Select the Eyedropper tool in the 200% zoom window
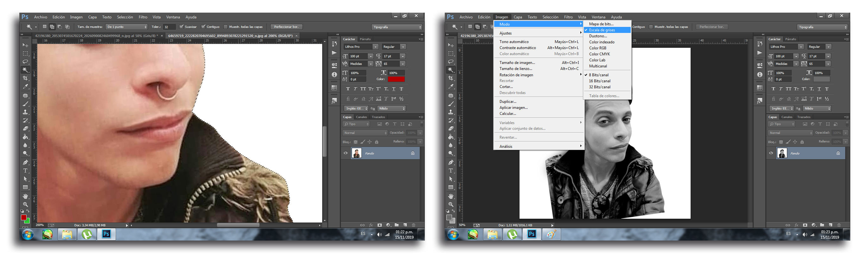The image size is (868, 257). tap(25, 87)
